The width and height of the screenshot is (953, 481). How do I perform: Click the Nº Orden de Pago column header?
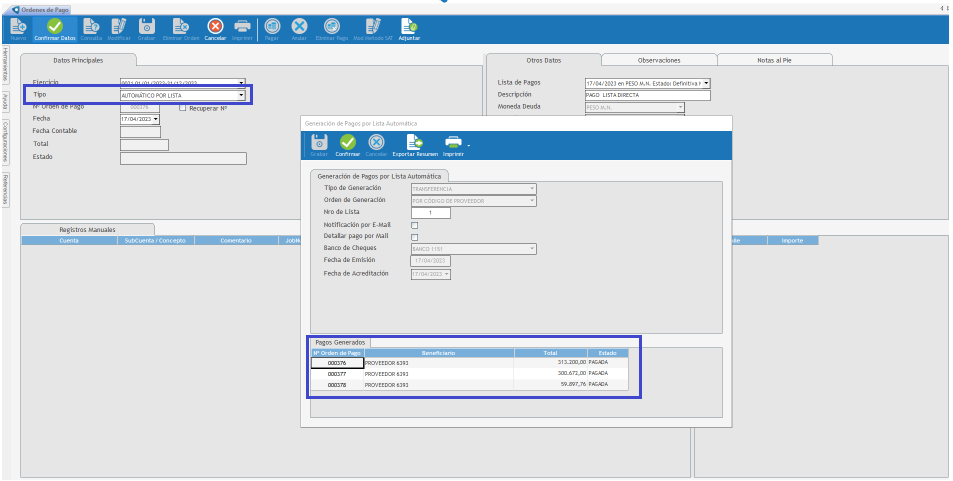337,353
